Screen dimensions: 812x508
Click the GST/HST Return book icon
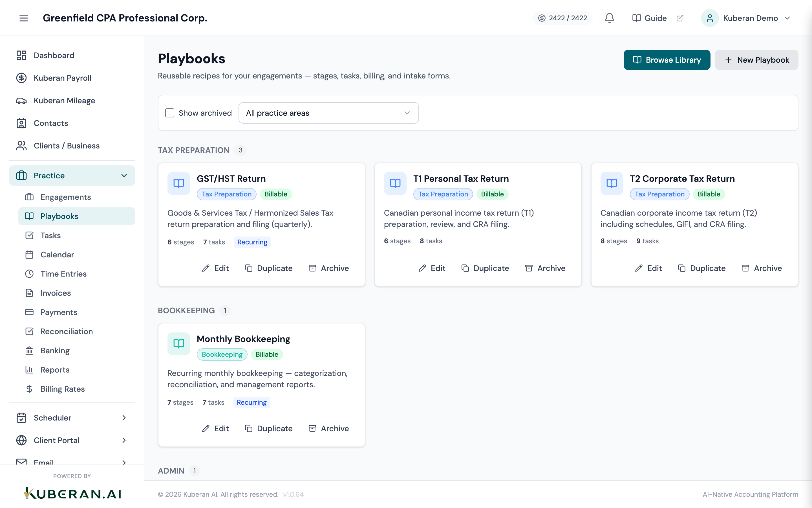179,183
